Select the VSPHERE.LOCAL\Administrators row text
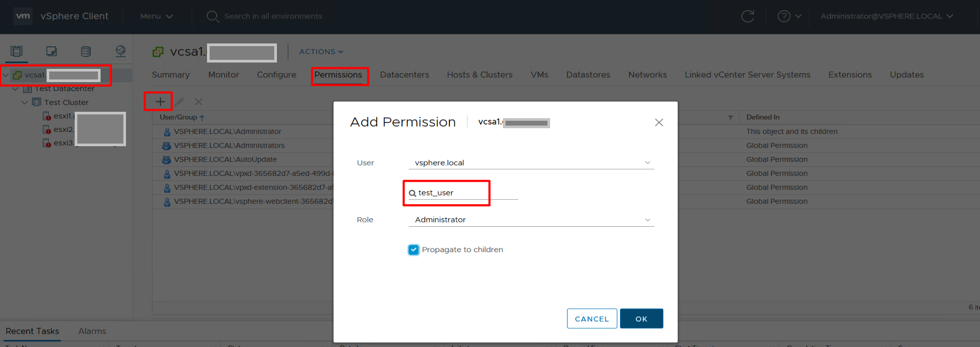Screen dimensions: 980x347 tap(229, 146)
